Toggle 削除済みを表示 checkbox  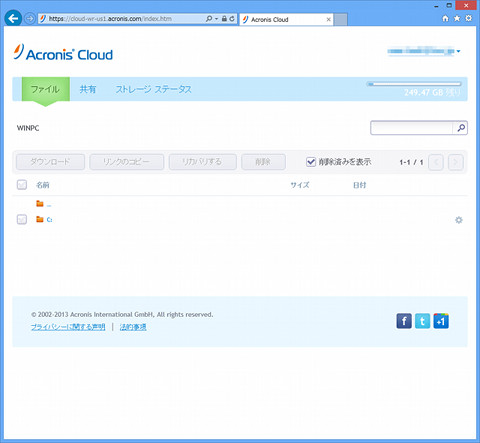pos(311,162)
